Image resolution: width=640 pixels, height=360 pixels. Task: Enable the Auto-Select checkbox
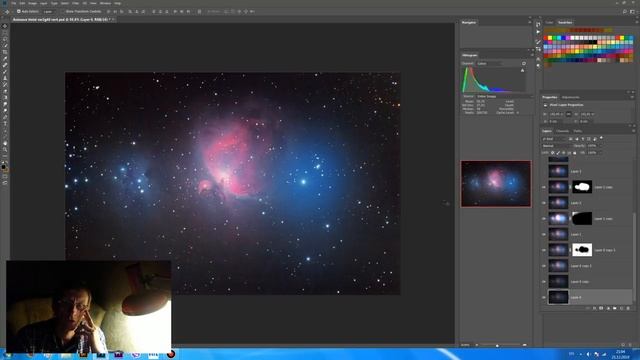tap(19, 12)
